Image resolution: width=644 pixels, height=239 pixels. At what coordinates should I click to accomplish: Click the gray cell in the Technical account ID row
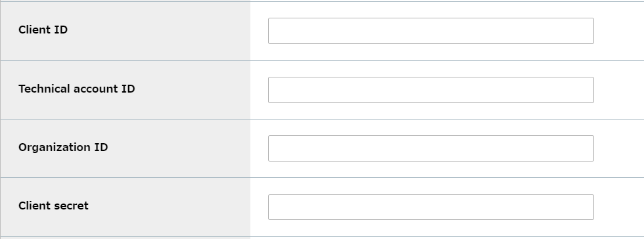click(126, 90)
